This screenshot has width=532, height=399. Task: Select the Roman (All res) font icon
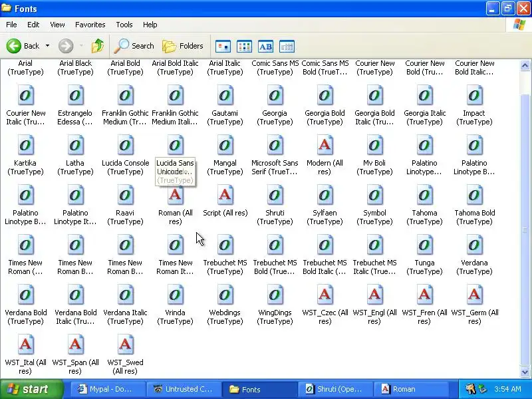(175, 195)
